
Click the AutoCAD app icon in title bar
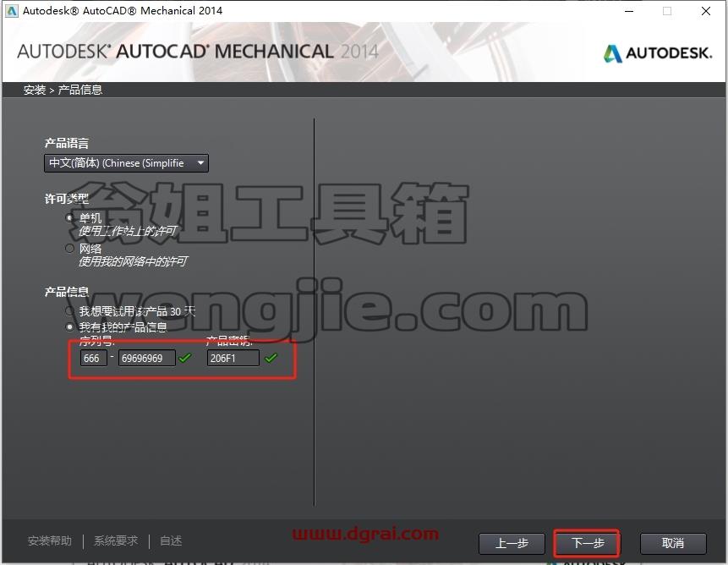click(12, 11)
